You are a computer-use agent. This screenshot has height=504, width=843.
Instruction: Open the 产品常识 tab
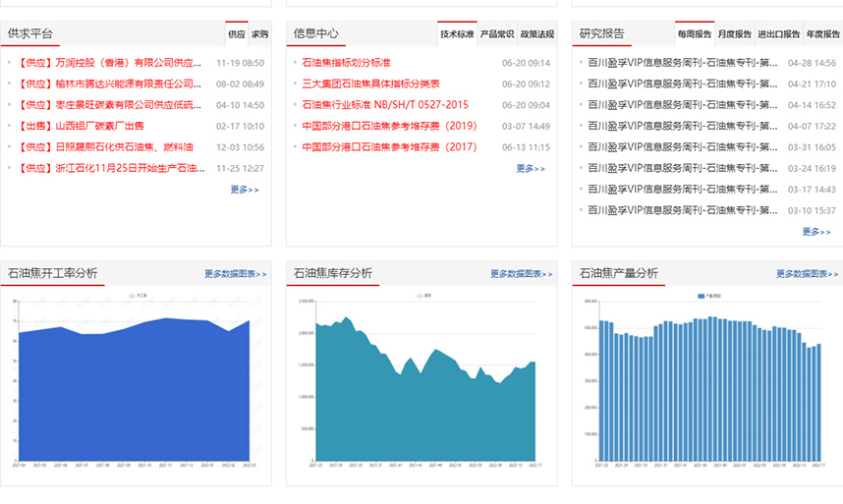(496, 34)
